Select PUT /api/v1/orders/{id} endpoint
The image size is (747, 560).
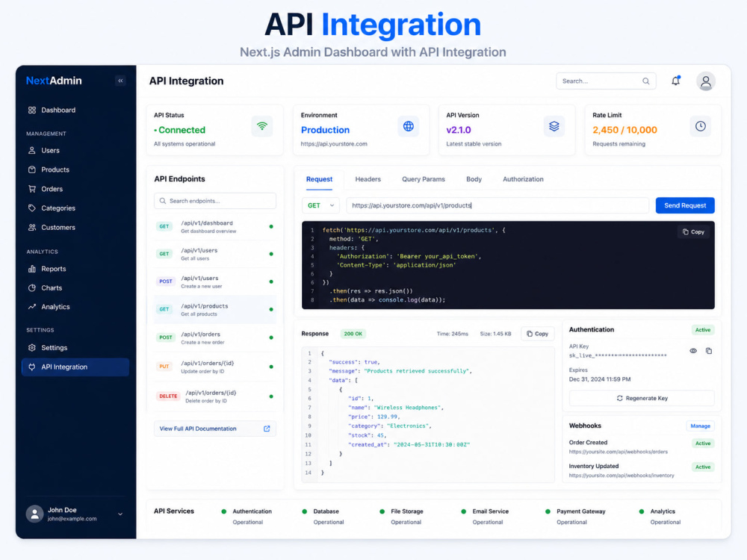click(x=215, y=367)
